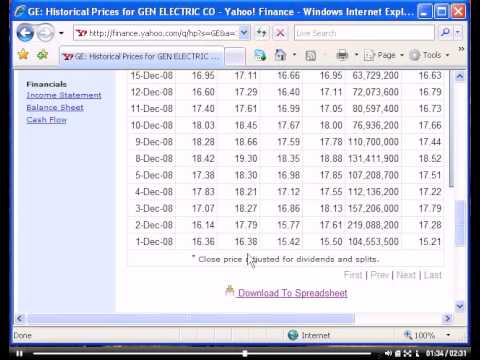Image resolution: width=480 pixels, height=360 pixels.
Task: Click the Internet Explorer logo in title bar
Action: tap(19, 11)
